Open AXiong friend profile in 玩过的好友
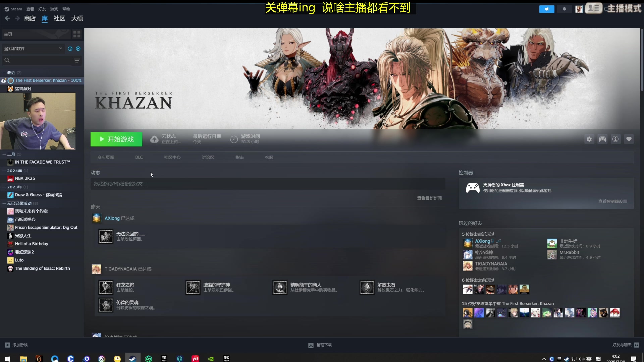This screenshot has width=644, height=362. tap(482, 241)
